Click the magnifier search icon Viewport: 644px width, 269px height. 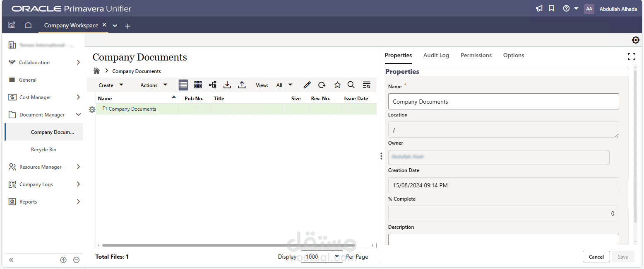[351, 85]
